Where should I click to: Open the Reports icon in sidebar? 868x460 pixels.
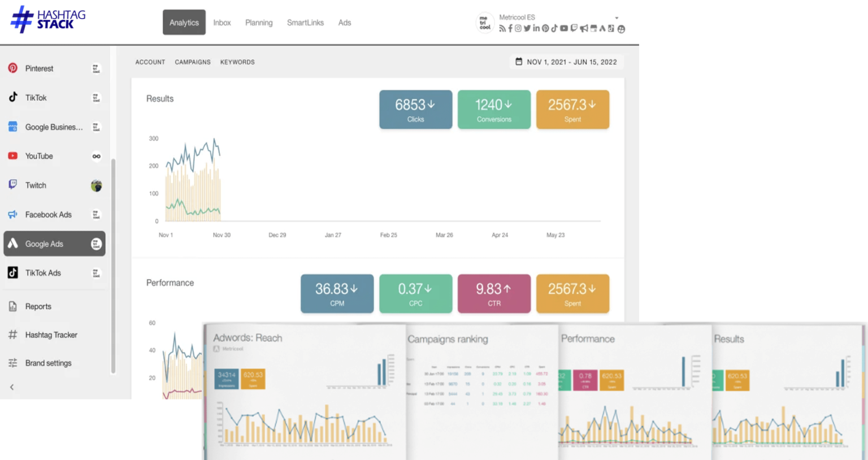12,306
